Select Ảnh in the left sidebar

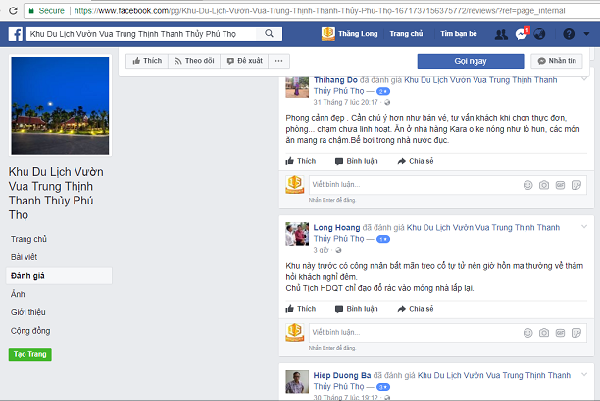tap(19, 293)
